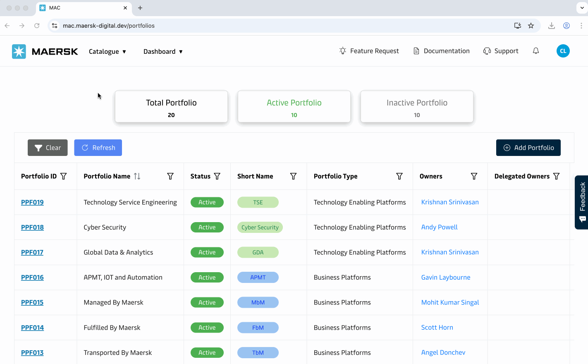Open Portfolio Name filter
The width and height of the screenshot is (588, 364).
point(170,176)
